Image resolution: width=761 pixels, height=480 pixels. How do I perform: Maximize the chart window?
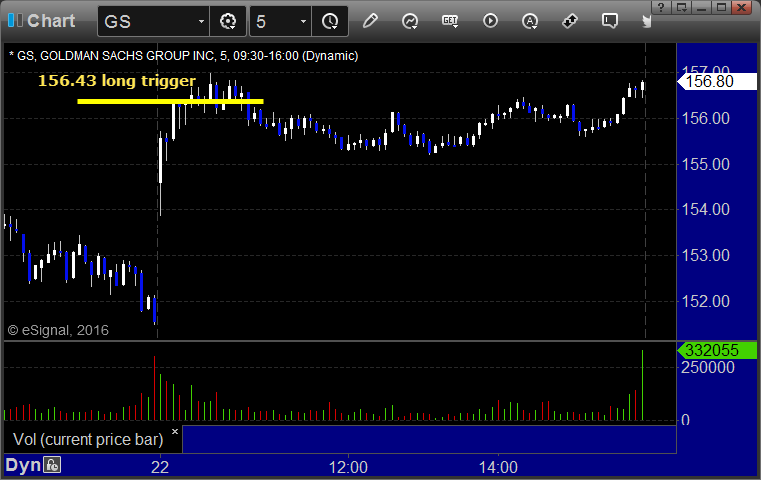click(722, 7)
